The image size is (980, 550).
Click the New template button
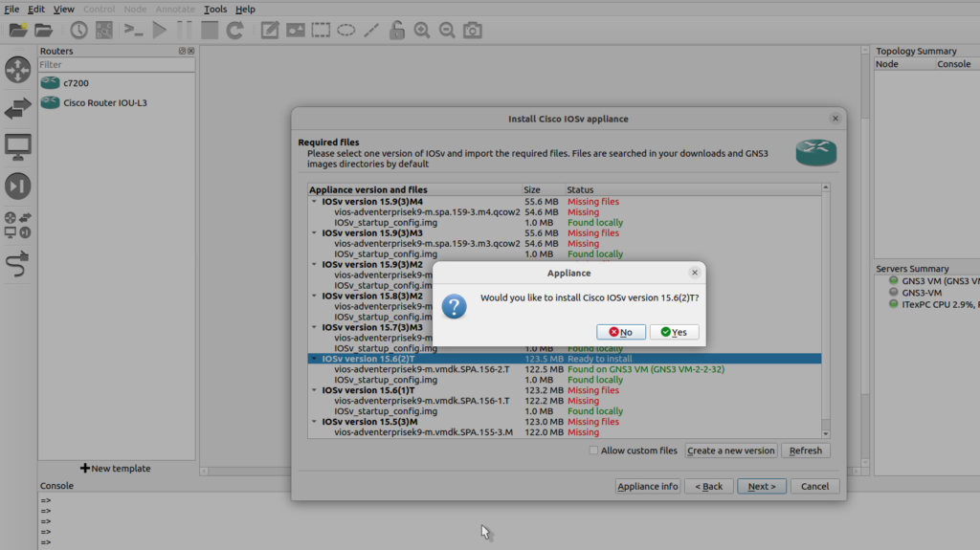click(x=116, y=469)
